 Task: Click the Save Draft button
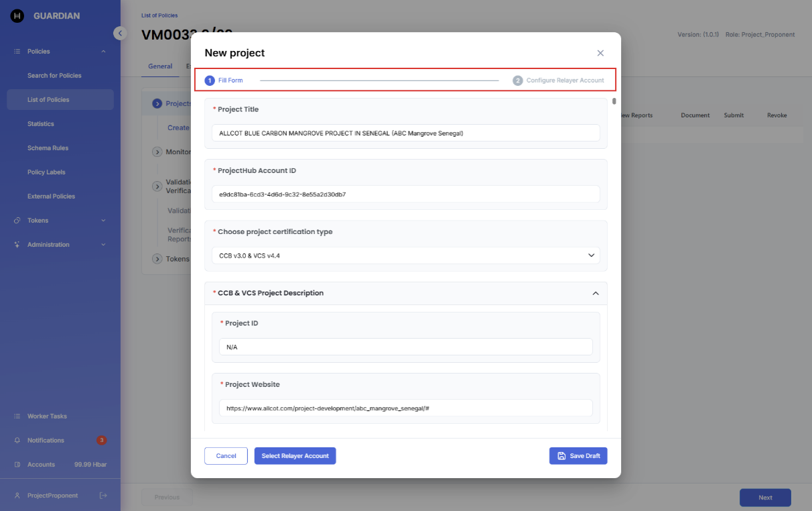pos(578,456)
